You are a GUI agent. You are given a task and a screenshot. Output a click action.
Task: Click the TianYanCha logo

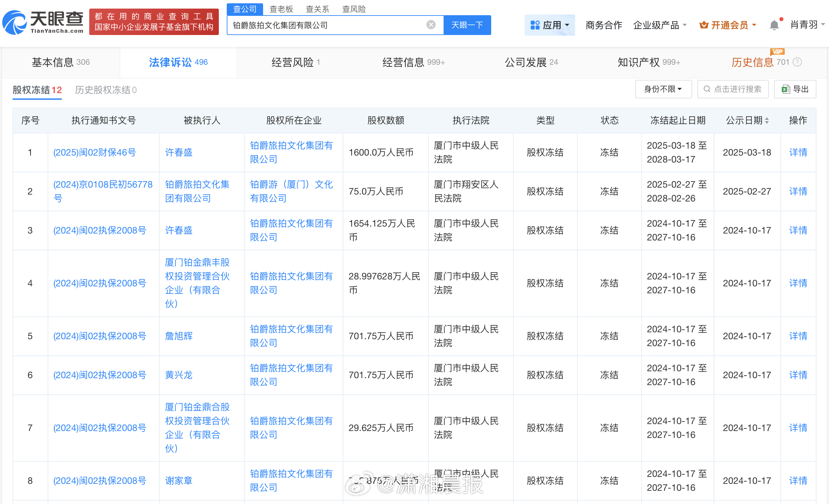tap(43, 22)
